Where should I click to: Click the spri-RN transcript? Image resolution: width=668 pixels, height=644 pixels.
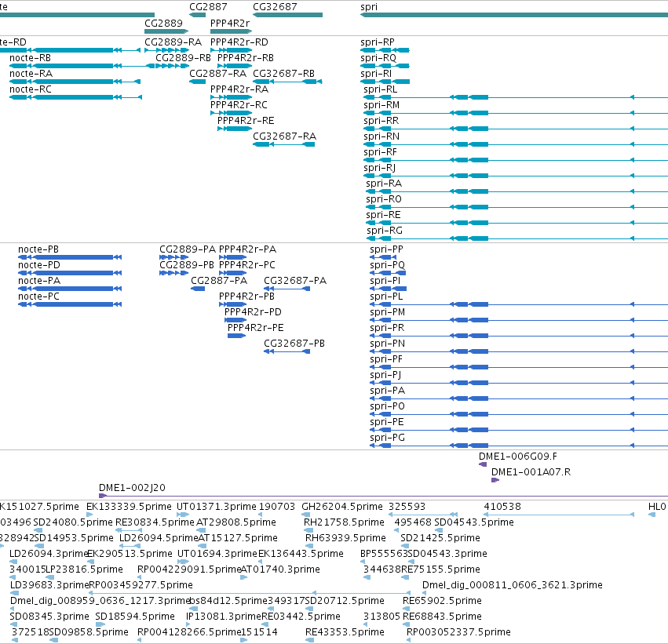pos(516,144)
